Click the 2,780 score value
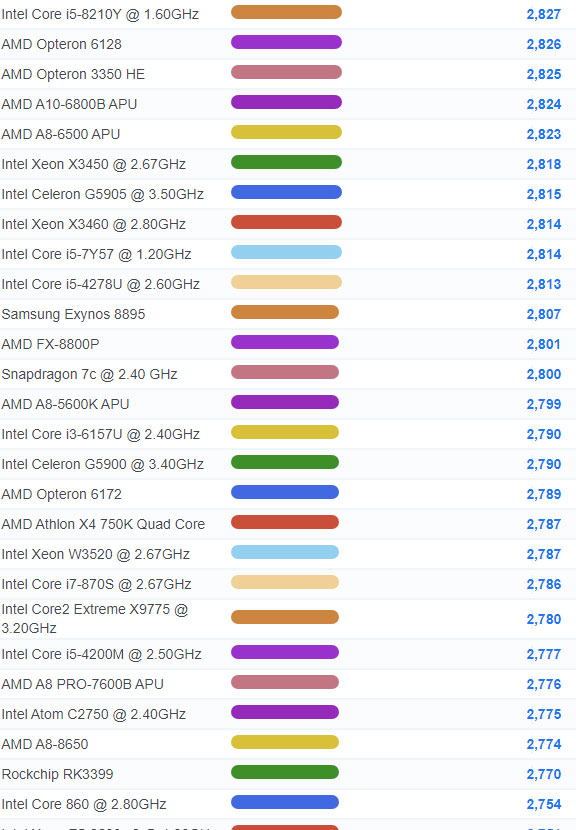 pos(544,619)
